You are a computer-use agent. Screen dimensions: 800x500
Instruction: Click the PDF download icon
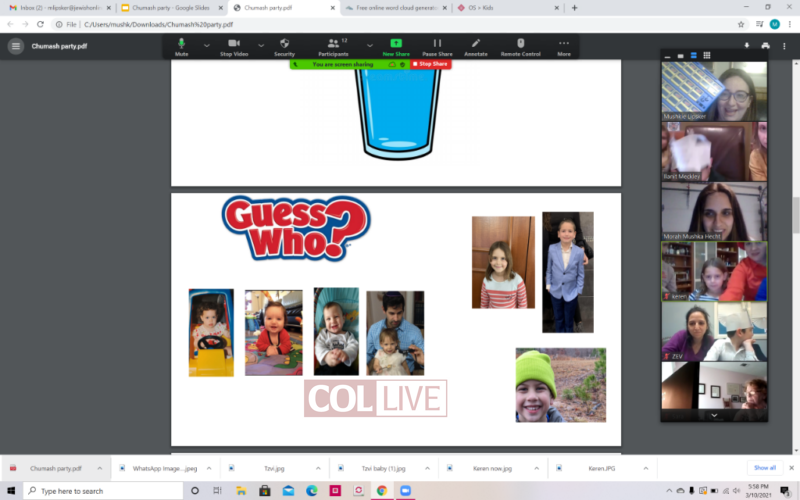coord(747,46)
